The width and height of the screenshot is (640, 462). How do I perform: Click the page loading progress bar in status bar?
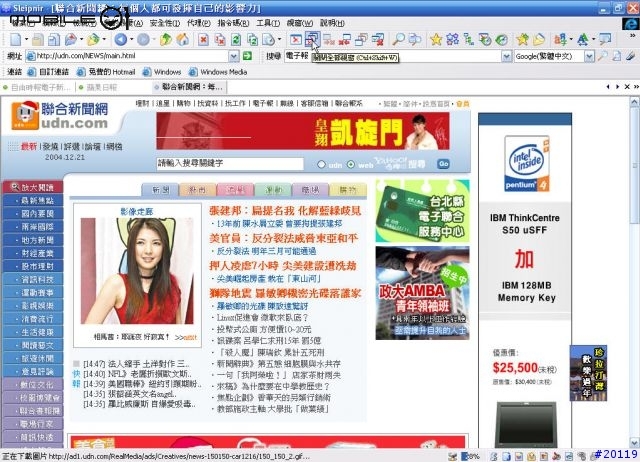[470, 456]
